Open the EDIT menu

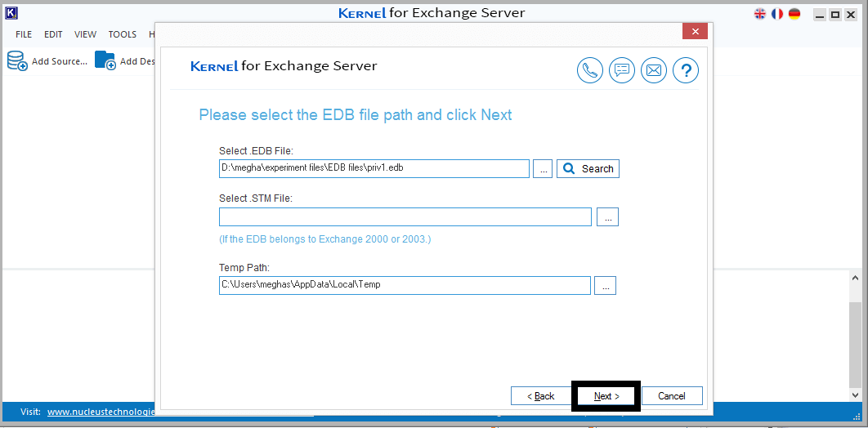coord(53,34)
